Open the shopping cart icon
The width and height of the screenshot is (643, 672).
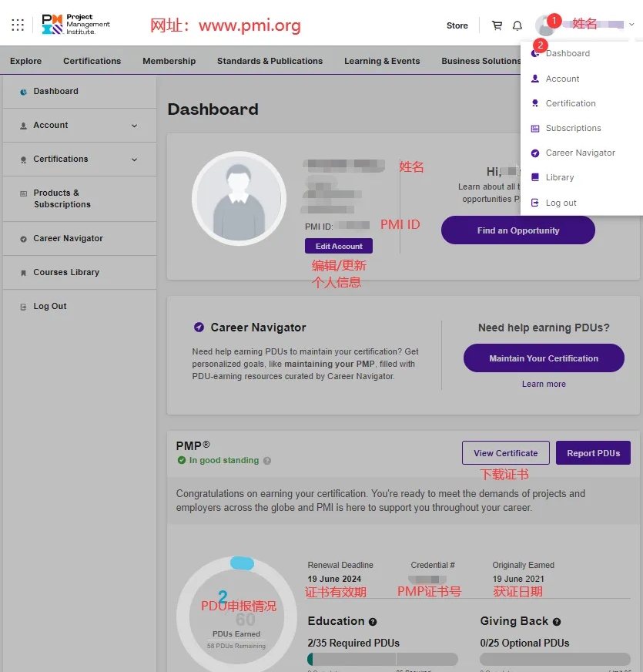tap(497, 25)
